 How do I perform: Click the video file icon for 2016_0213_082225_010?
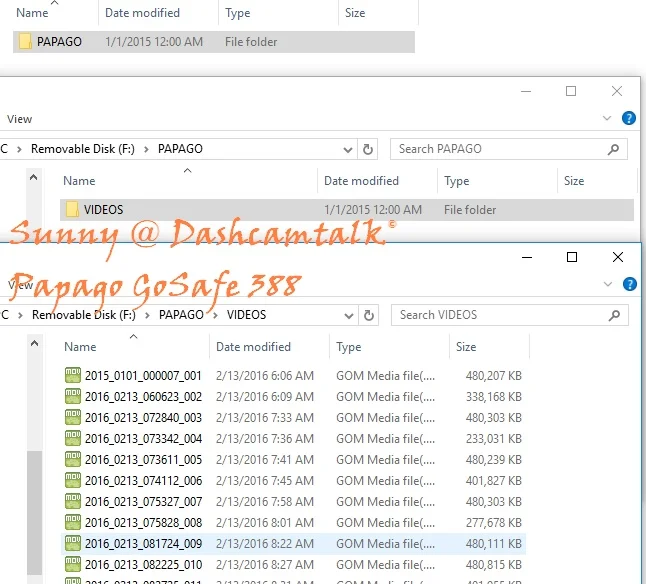73,565
